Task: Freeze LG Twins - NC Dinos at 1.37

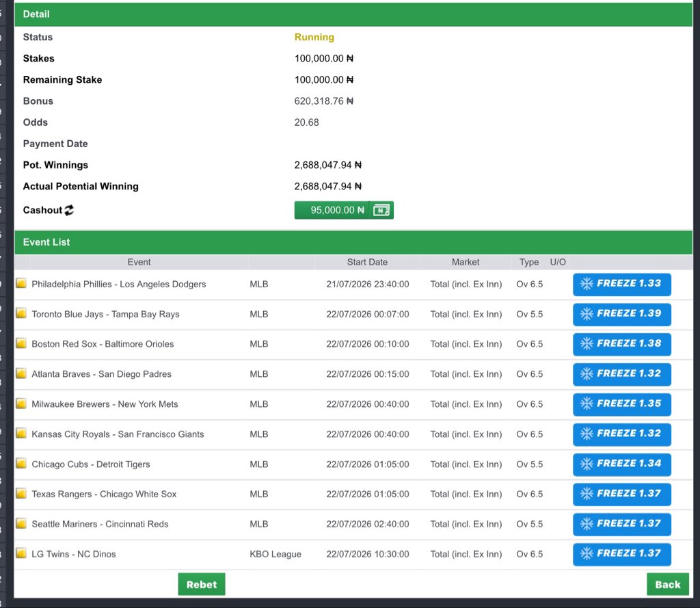Action: click(622, 554)
